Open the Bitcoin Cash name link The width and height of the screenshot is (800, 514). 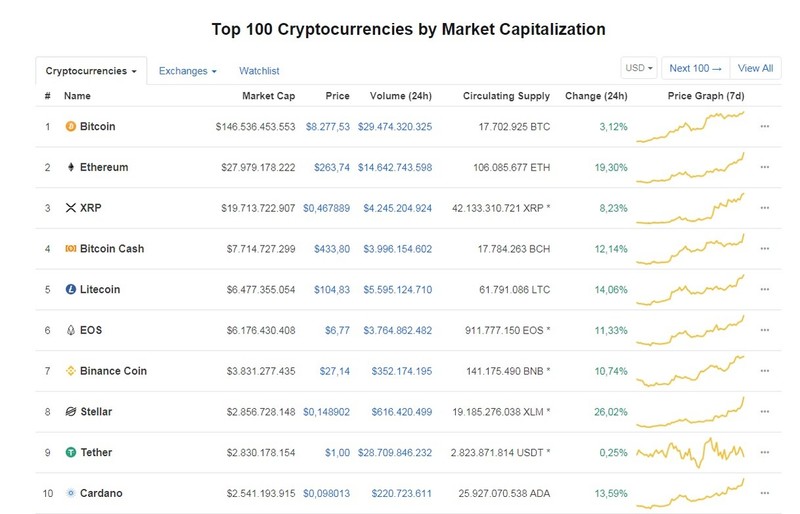coord(112,249)
